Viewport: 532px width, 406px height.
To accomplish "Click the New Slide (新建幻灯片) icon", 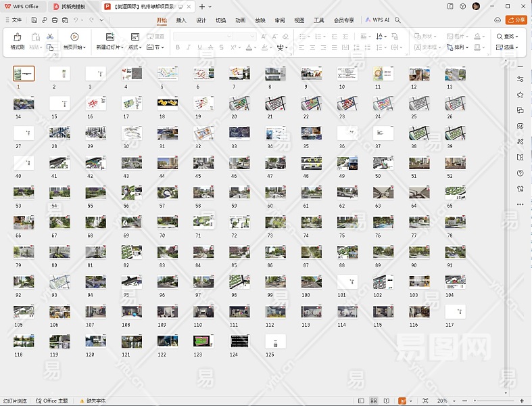I will [110, 37].
